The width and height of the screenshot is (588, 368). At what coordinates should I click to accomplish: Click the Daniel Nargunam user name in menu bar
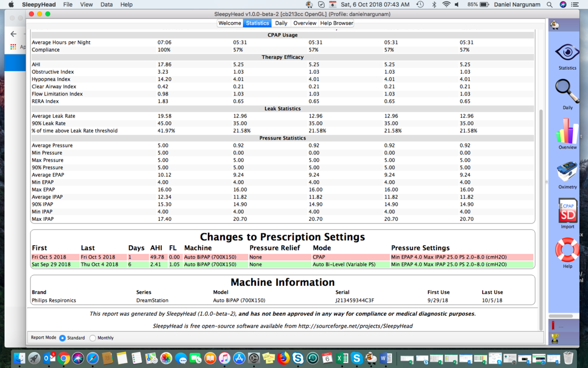click(x=517, y=5)
